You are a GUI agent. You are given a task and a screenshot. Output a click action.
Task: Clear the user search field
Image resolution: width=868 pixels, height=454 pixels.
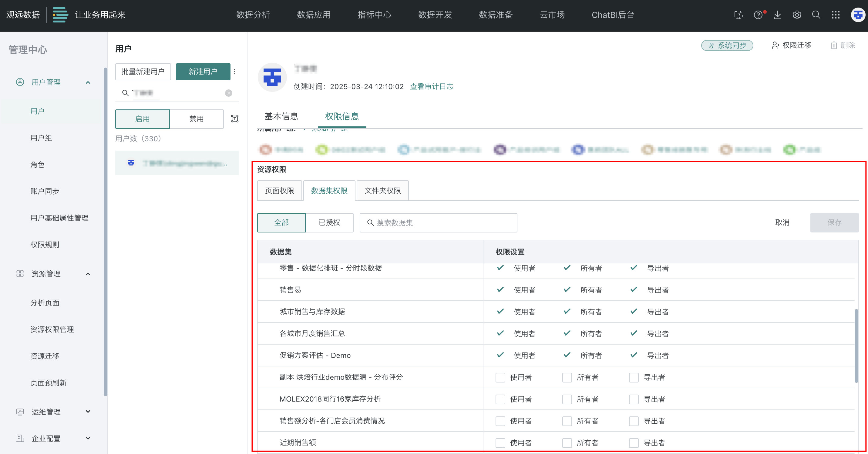pos(228,93)
